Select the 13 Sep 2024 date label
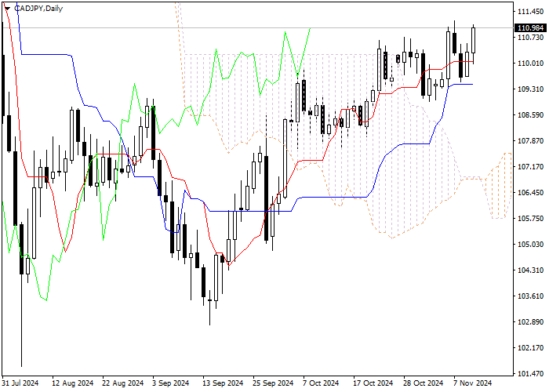549x392 pixels. pos(223,383)
